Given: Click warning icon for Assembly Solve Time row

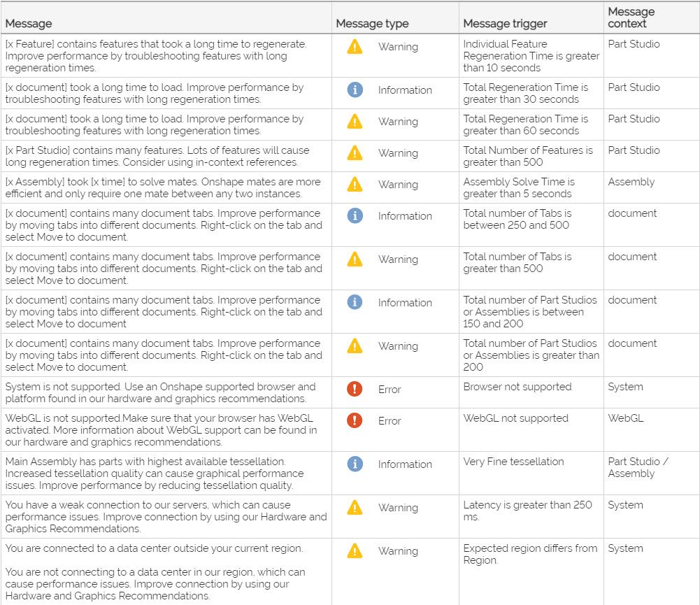Looking at the screenshot, I should pyautogui.click(x=355, y=185).
